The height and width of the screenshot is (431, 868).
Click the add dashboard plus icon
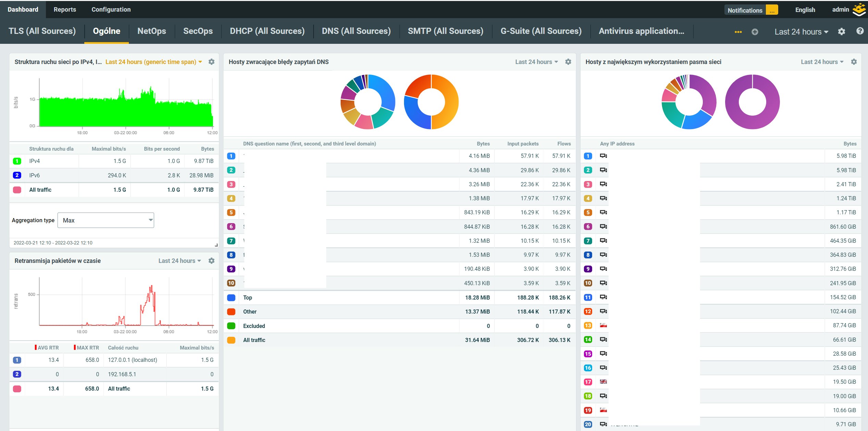[x=755, y=32]
